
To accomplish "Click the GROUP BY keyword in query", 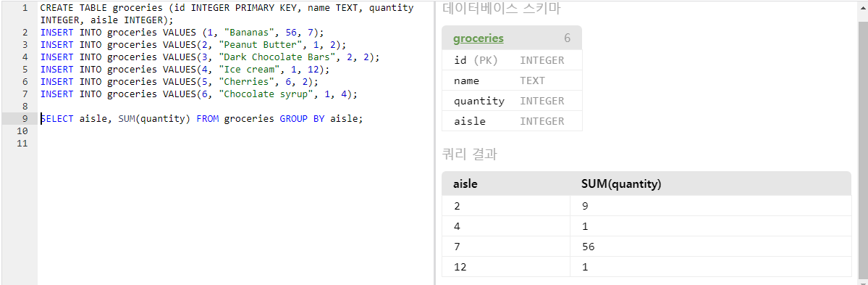I will [302, 119].
